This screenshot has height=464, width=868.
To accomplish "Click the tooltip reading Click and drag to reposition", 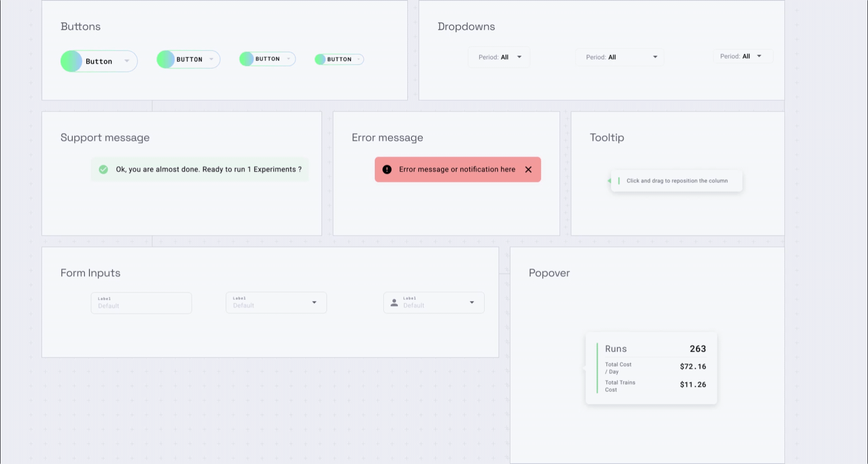I will coord(677,181).
